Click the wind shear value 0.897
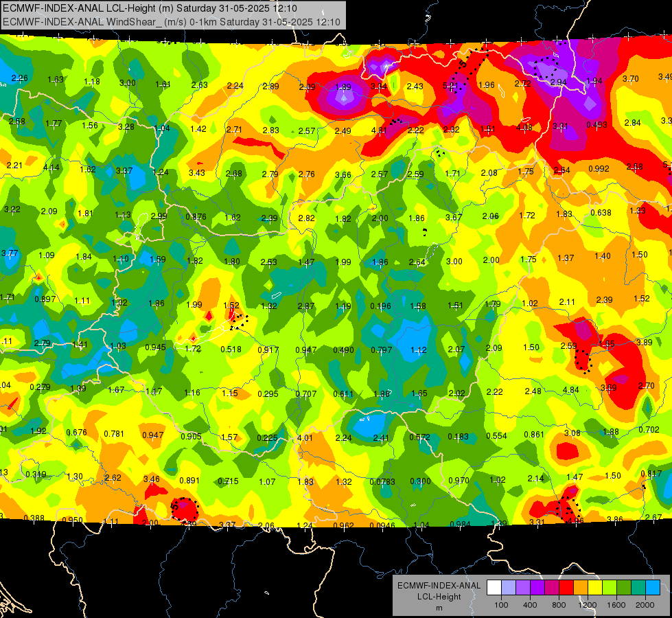The width and height of the screenshot is (672, 618). (45, 299)
